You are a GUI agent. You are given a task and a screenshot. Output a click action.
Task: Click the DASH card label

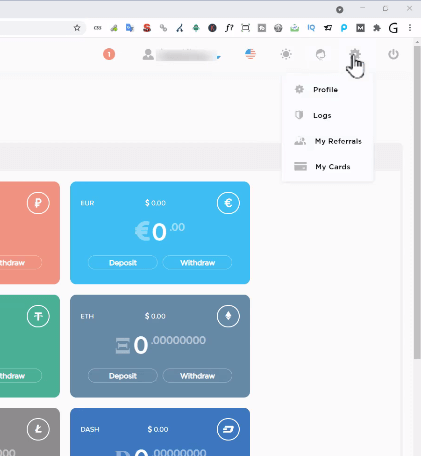(x=90, y=429)
